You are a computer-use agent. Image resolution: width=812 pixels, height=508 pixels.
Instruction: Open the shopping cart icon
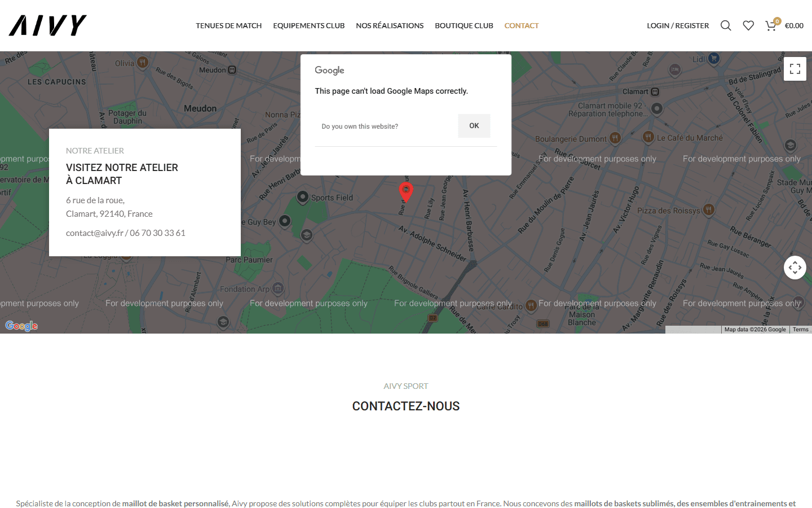(771, 25)
